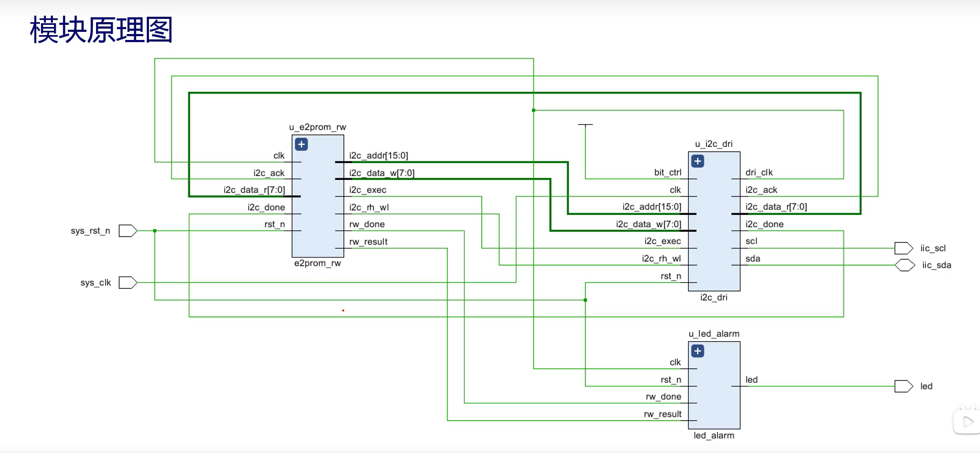Click the rw_result input pin of u_led_alarm
Viewport: 980px width, 453px height.
[x=663, y=414]
